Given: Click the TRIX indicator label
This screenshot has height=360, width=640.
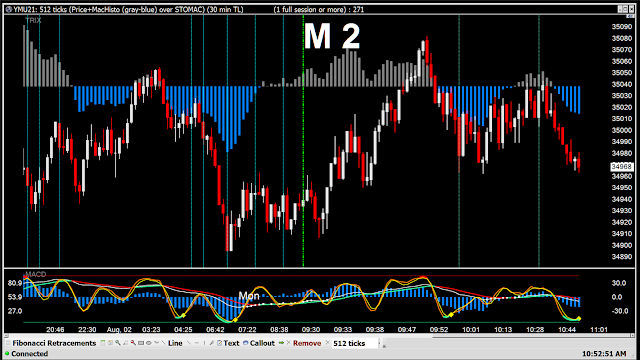Looking at the screenshot, I should (33, 20).
